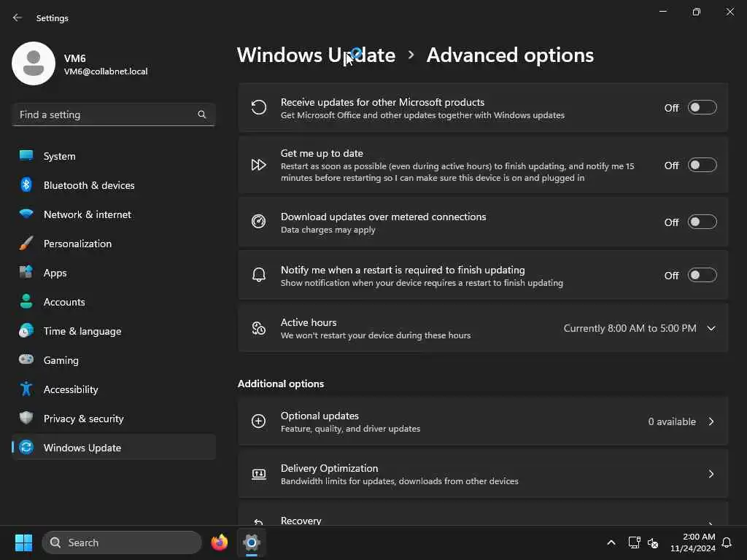Click the fast-forward icon for Get me up to date
This screenshot has width=747, height=560.
coord(259,165)
